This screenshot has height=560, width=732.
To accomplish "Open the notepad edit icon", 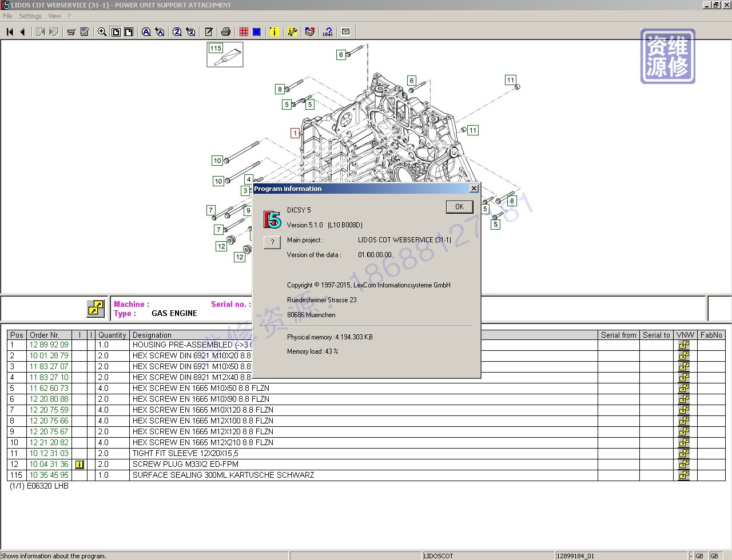I will pyautogui.click(x=209, y=32).
